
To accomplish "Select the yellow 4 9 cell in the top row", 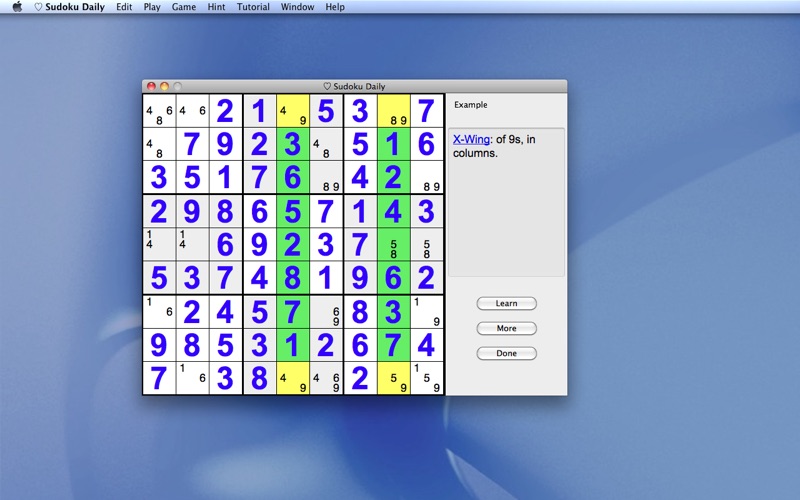I will point(293,111).
